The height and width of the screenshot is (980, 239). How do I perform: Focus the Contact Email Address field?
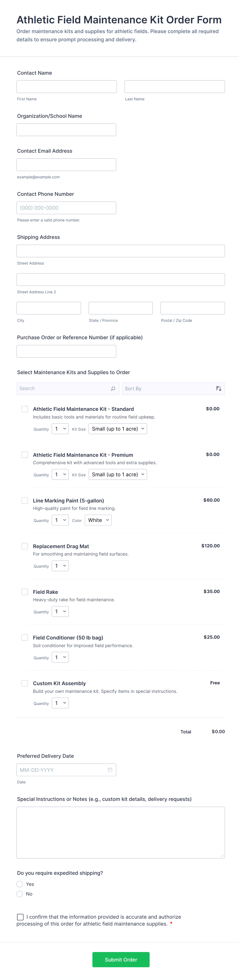point(66,165)
